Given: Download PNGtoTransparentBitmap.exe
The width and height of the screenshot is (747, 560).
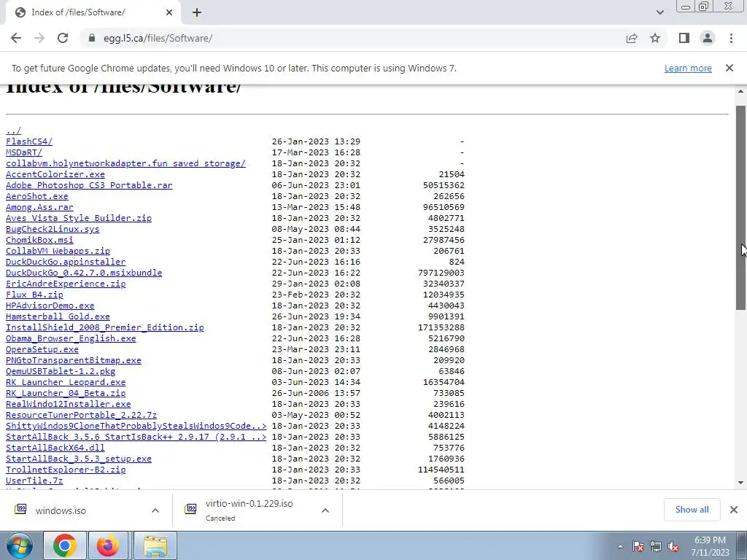Looking at the screenshot, I should (x=74, y=360).
